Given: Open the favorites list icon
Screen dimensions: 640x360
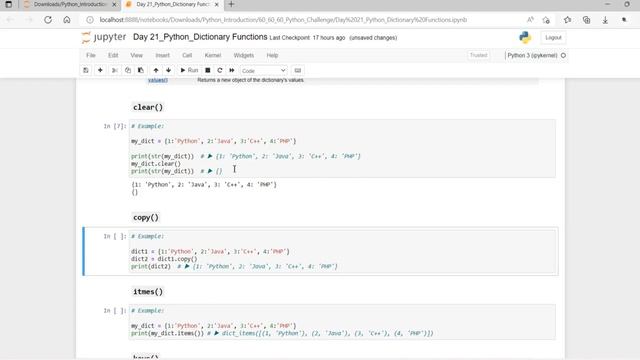Looking at the screenshot, I should pos(567,20).
